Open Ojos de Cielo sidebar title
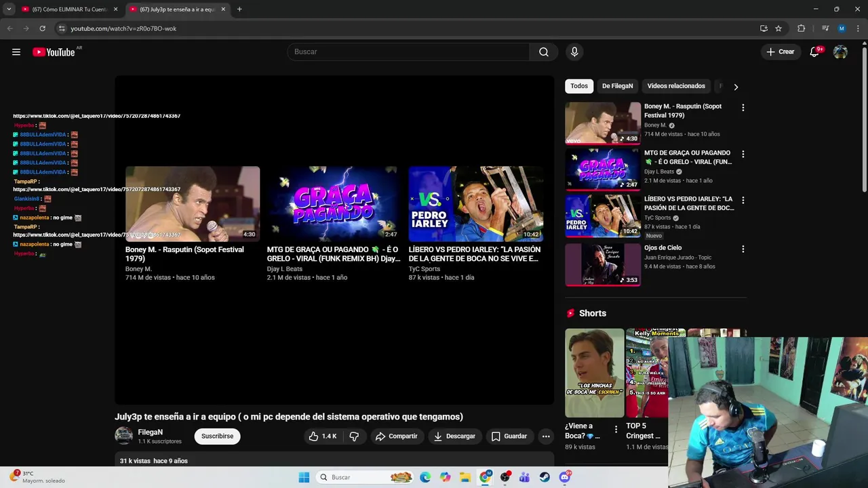Viewport: 868px width, 488px height. pos(663,248)
